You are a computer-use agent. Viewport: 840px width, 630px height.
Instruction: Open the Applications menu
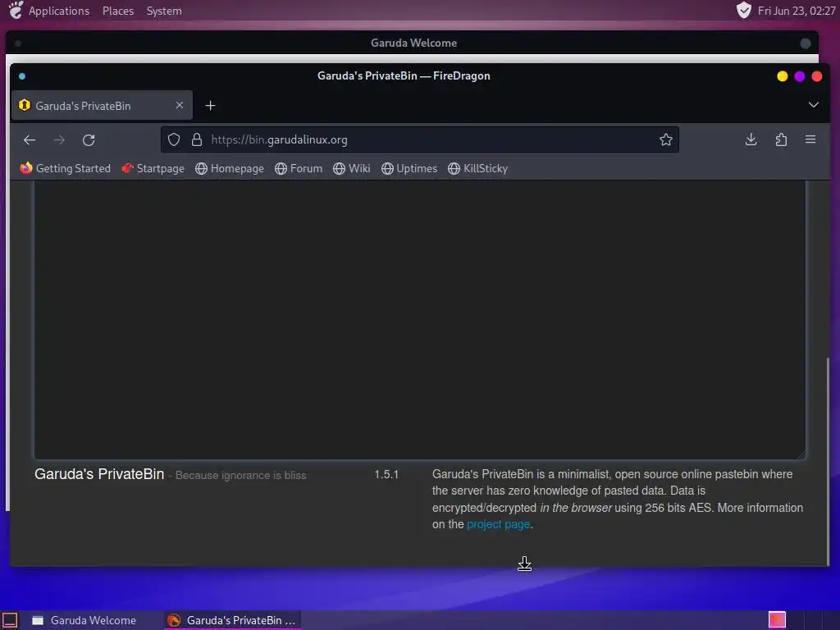point(59,11)
